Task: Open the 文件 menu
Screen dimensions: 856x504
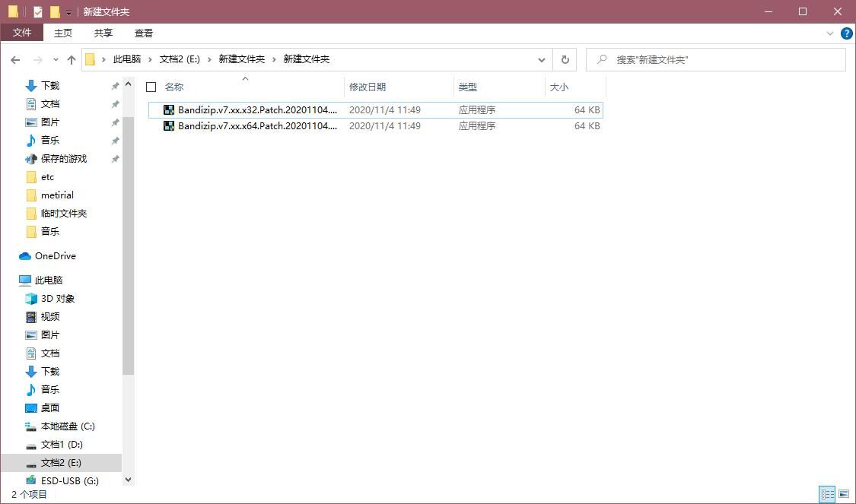Action: [22, 33]
